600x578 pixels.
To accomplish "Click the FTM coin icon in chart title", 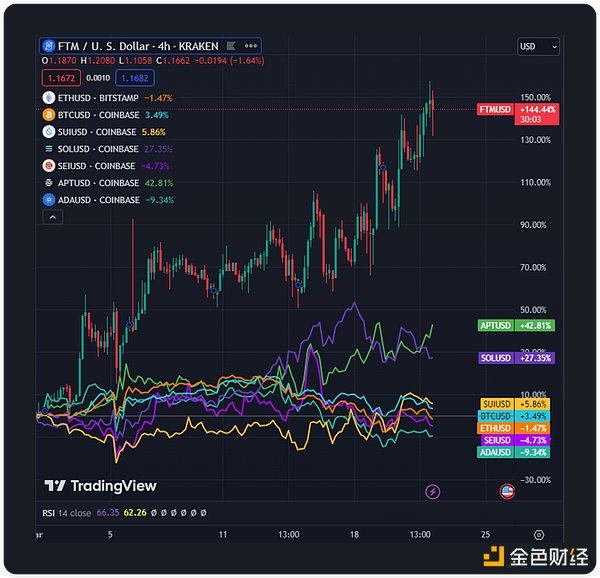I will [x=50, y=46].
